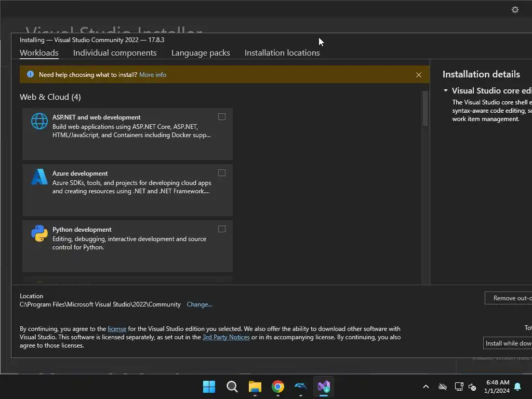
Task: Click the Python development logo icon
Action: [39, 233]
